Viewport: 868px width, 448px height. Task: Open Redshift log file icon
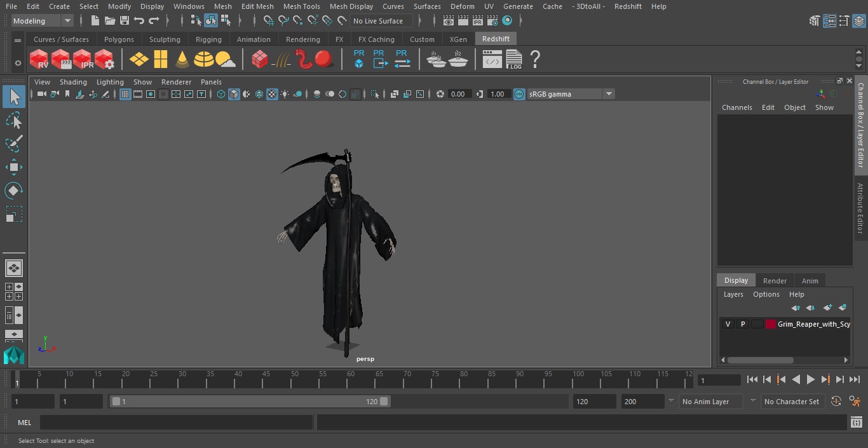pos(513,59)
